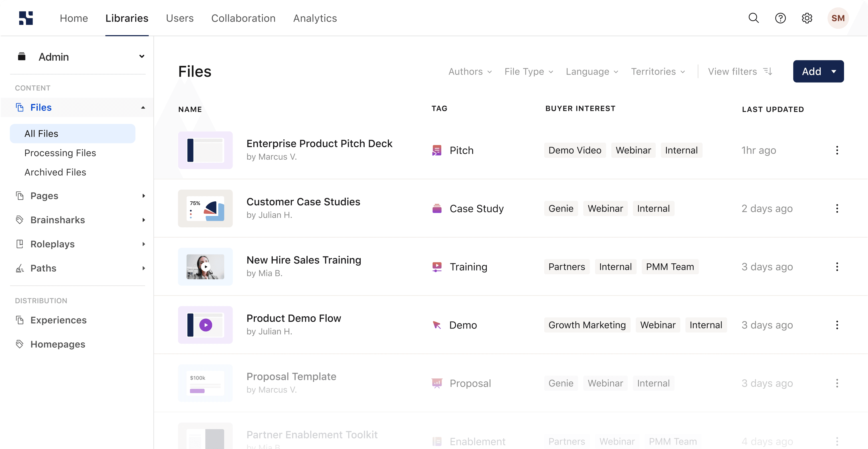Select Processing Files in sidebar
This screenshot has height=449, width=868.
(x=60, y=153)
